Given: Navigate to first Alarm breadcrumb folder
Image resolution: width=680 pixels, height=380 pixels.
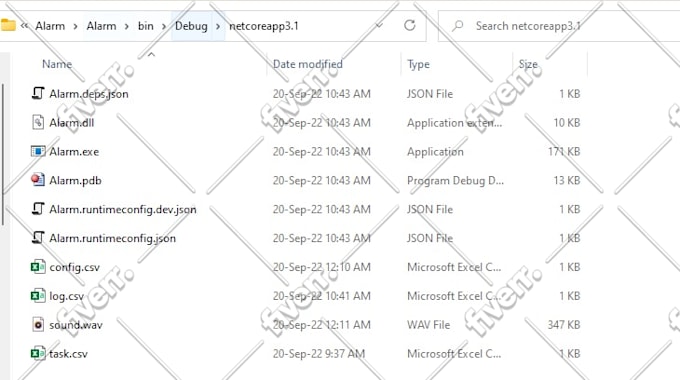Looking at the screenshot, I should [x=50, y=26].
